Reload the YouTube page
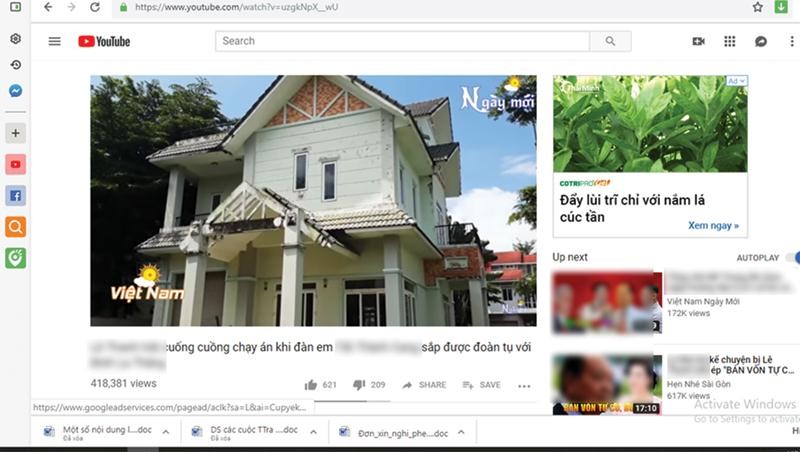The height and width of the screenshot is (452, 800). (x=95, y=7)
